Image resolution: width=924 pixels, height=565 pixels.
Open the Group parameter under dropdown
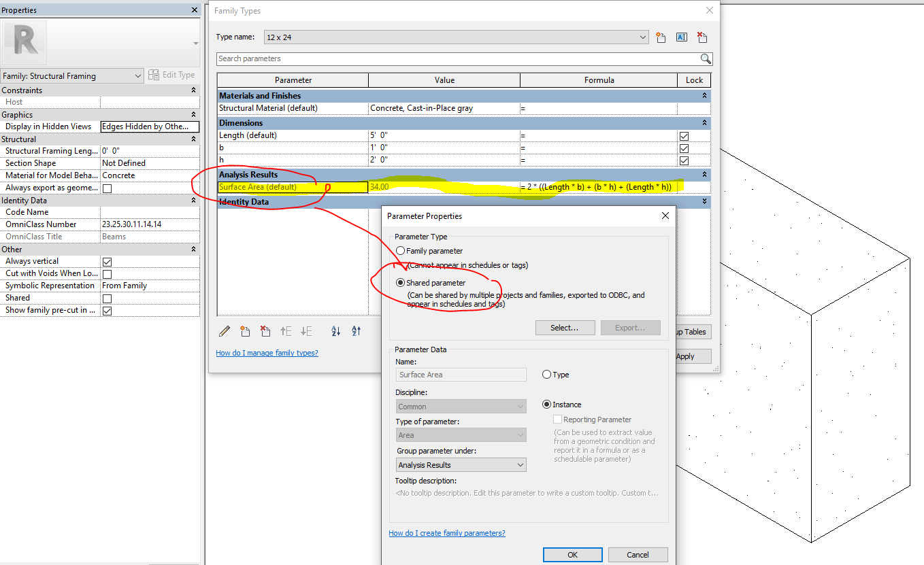(521, 464)
